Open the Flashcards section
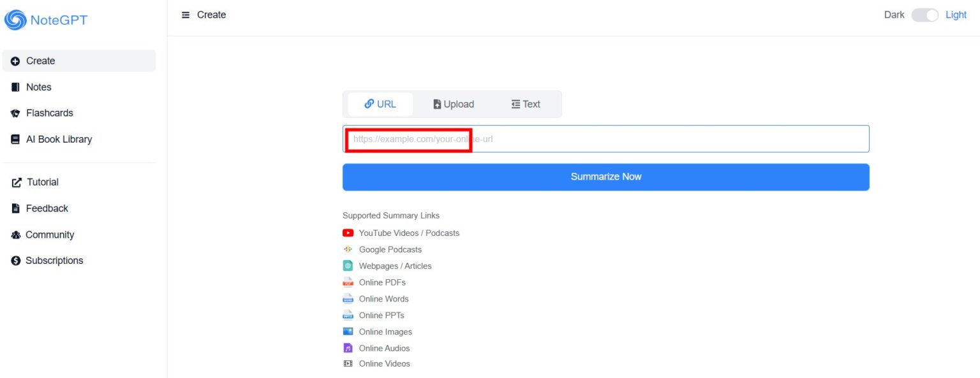 coord(48,113)
